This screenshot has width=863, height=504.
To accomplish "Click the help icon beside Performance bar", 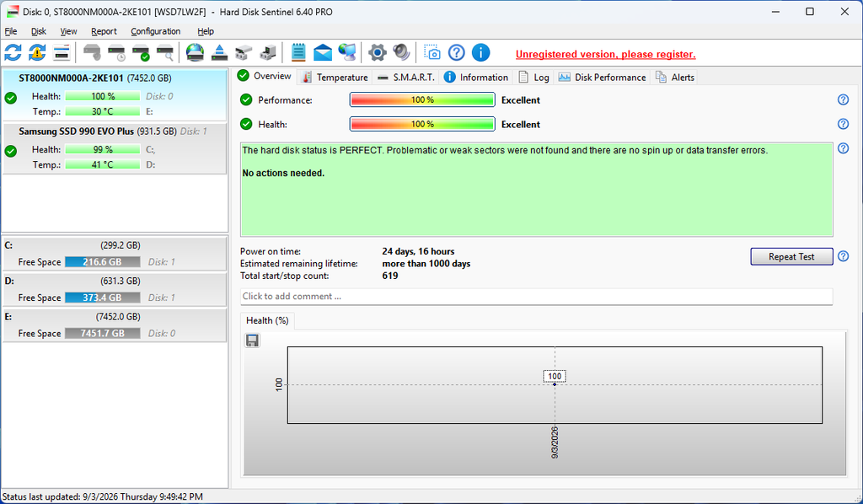I will point(843,99).
